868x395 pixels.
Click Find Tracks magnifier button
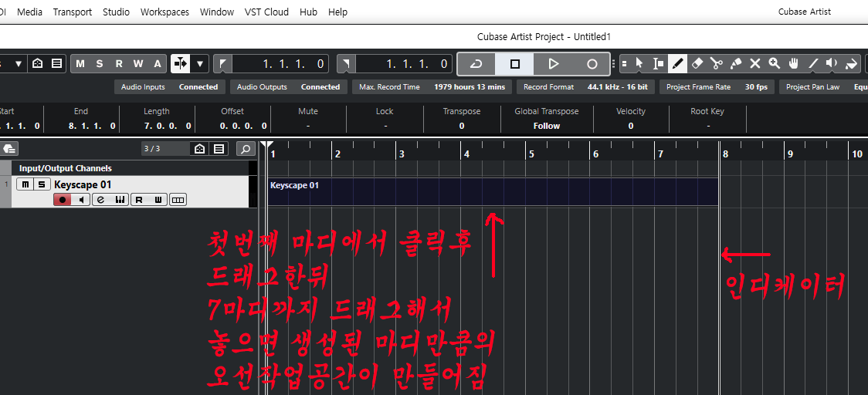click(x=246, y=149)
